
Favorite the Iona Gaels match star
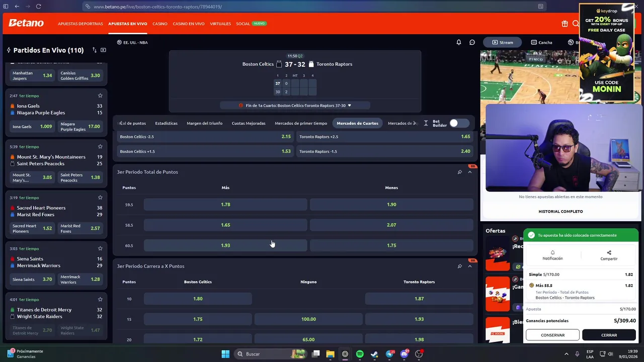coord(100,96)
